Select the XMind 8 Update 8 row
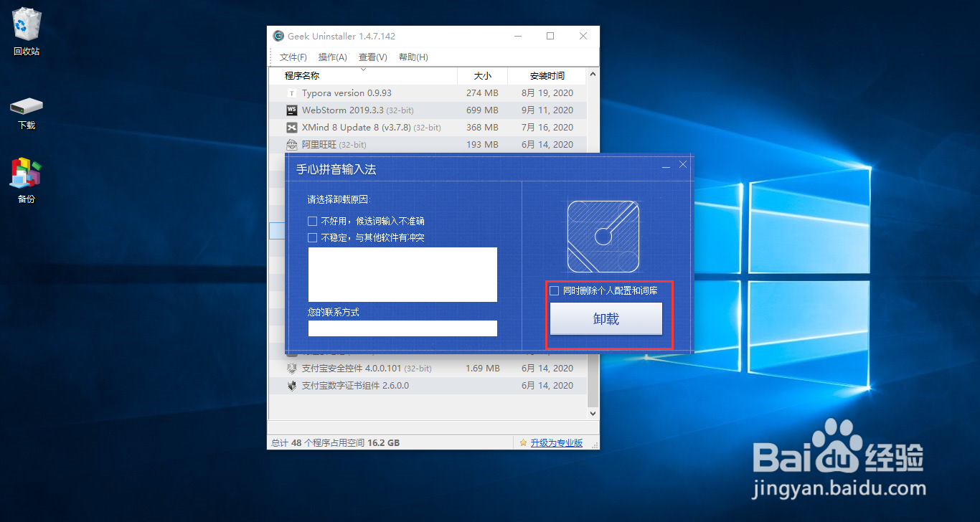980x522 pixels. (x=428, y=128)
